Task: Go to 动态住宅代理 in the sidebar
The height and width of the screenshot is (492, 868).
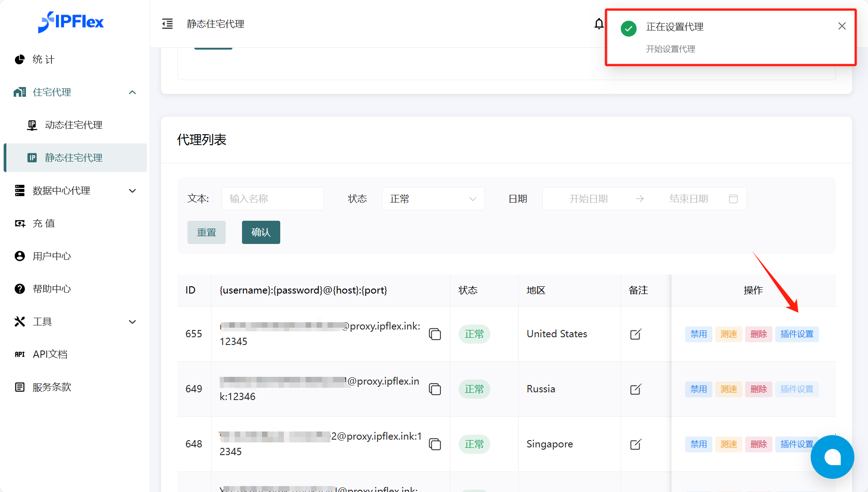Action: (74, 125)
